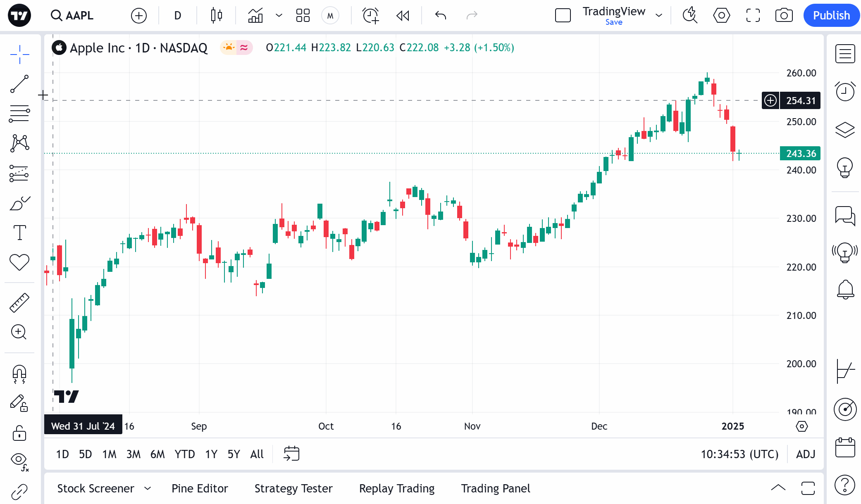
Task: Open the candlestick chart type selector
Action: (216, 16)
